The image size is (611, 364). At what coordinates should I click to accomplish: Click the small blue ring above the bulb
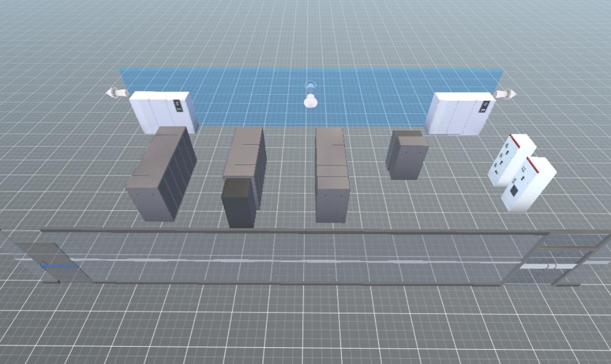pyautogui.click(x=310, y=85)
